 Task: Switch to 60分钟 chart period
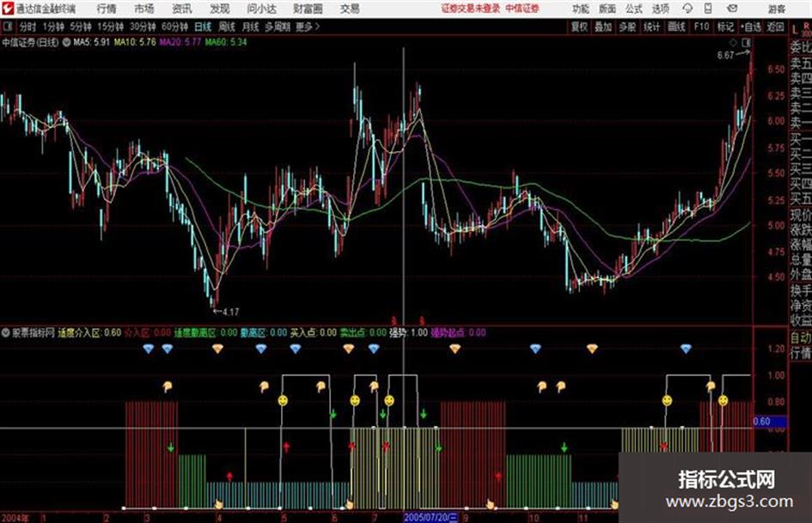point(175,27)
